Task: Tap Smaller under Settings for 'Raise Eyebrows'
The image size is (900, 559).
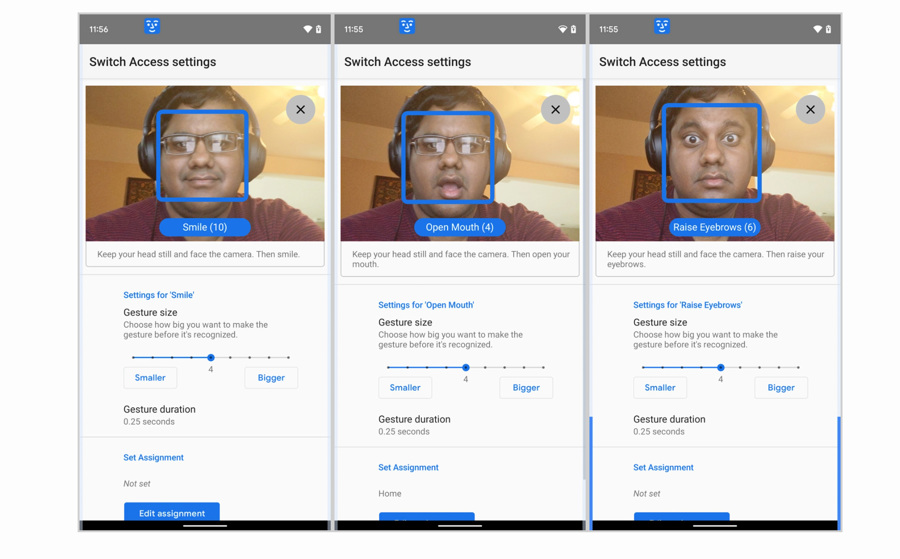Action: click(x=660, y=387)
